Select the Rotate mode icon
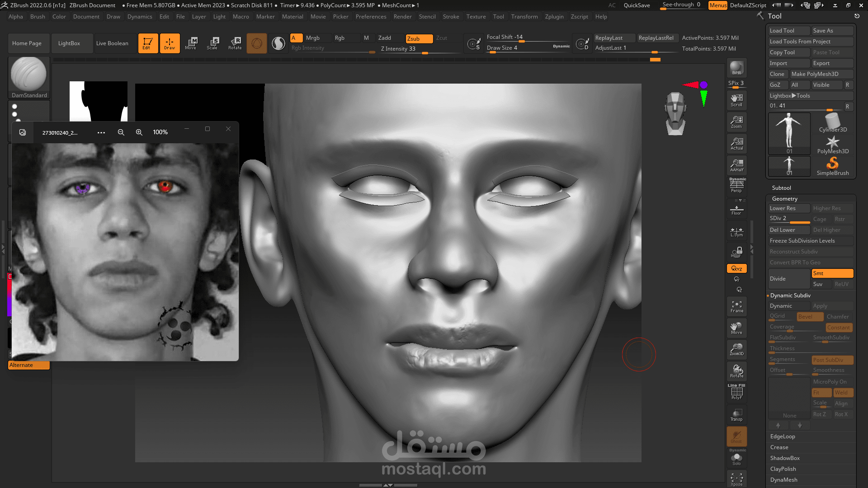868x488 pixels. pyautogui.click(x=235, y=43)
